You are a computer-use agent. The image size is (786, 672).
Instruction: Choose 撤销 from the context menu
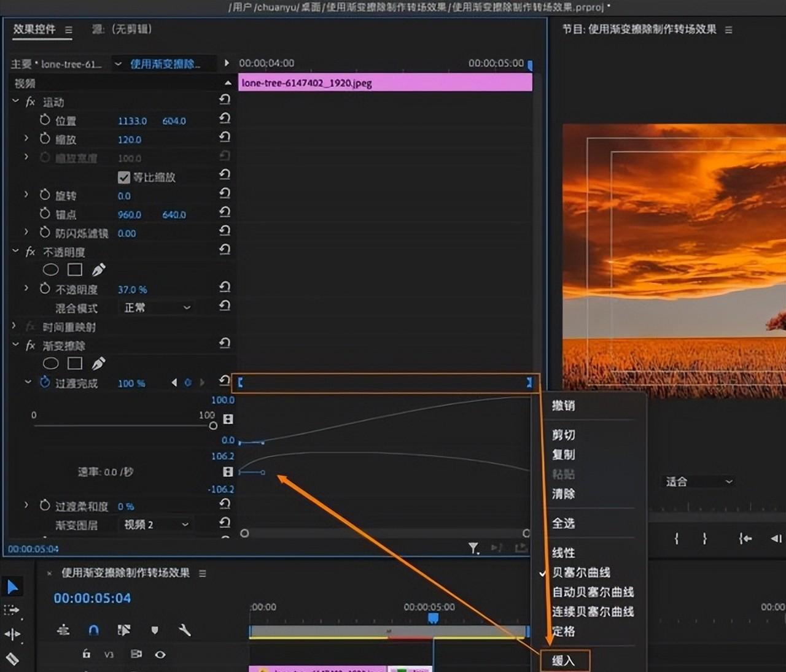(x=563, y=406)
